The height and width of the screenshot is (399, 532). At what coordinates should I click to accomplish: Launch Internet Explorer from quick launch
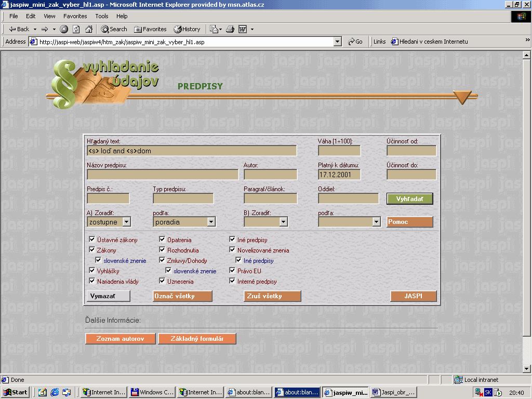[x=55, y=392]
